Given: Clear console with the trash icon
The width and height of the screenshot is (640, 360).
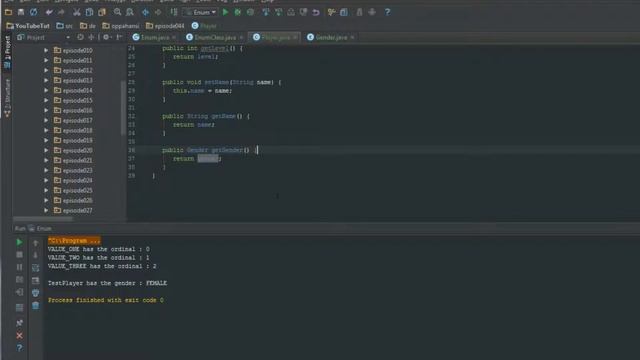Looking at the screenshot, I should [x=36, y=305].
